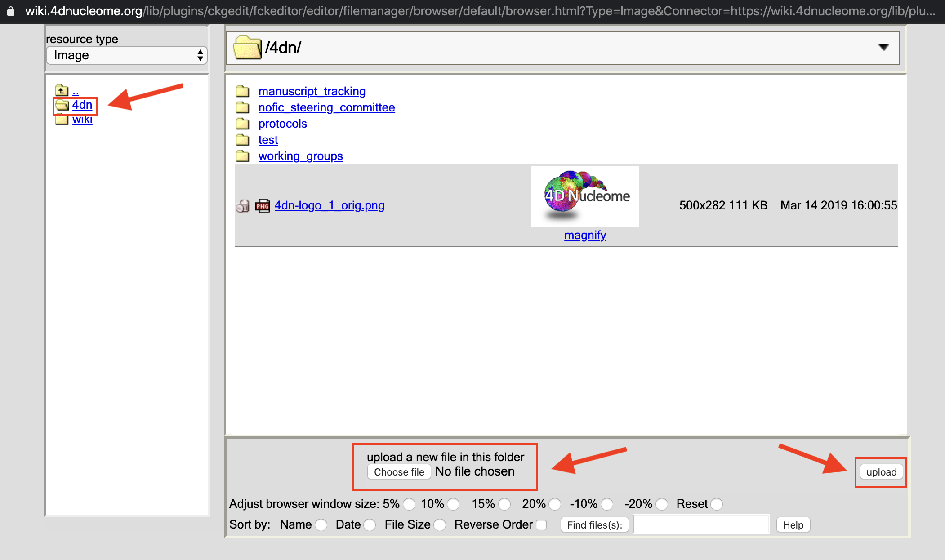Click the Find files text input field

(x=701, y=524)
